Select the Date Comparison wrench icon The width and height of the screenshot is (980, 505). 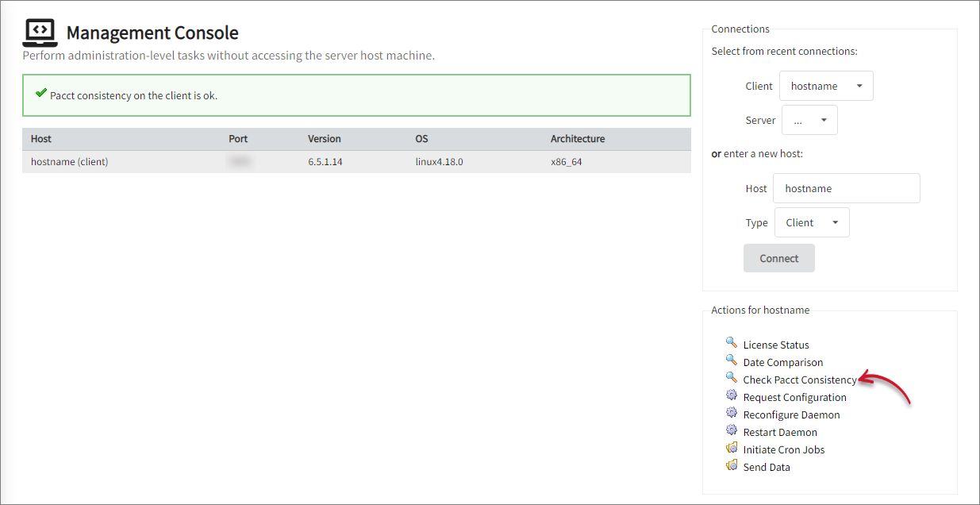pos(732,360)
